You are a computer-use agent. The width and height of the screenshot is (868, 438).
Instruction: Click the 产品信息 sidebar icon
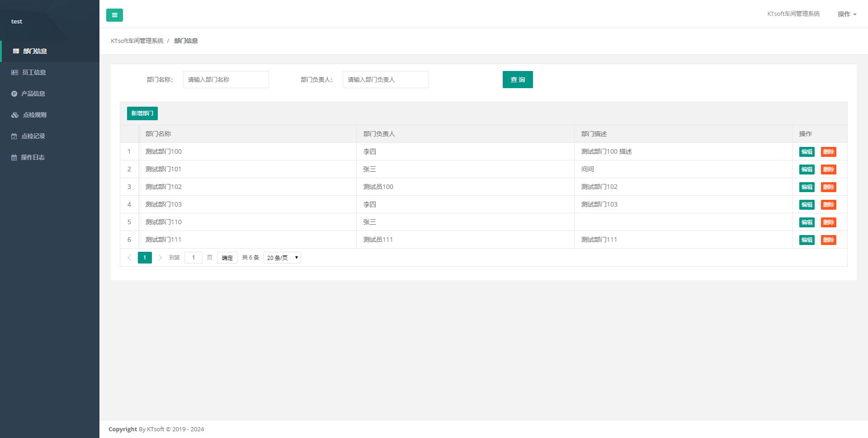point(14,94)
